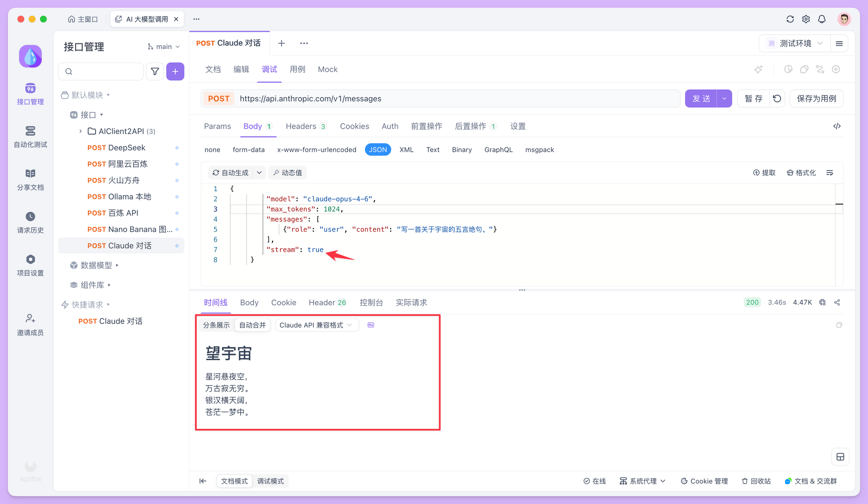Open 项目设置 in the left sidebar
The height and width of the screenshot is (504, 868).
click(30, 265)
